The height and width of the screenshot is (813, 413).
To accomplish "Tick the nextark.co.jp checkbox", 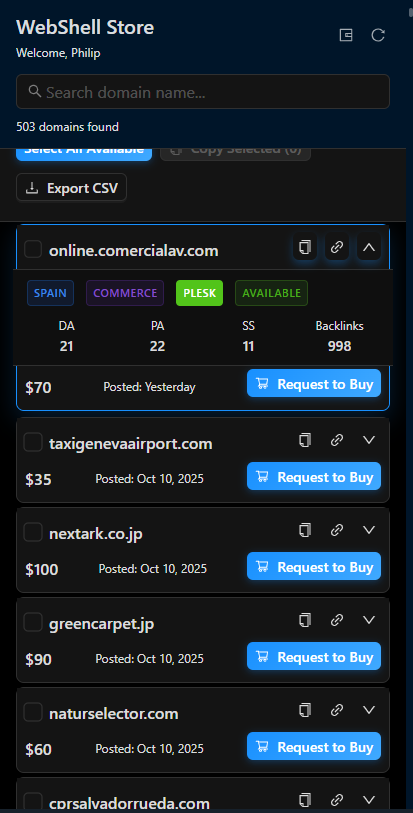I will click(x=33, y=532).
